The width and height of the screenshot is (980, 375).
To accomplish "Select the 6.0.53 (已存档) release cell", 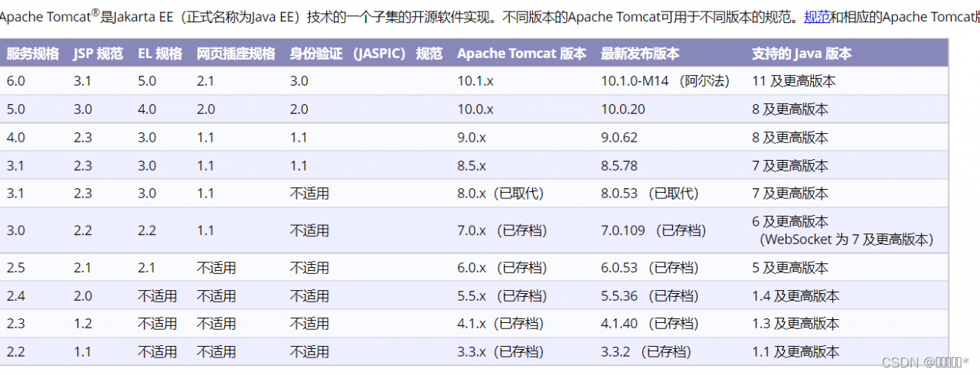I will point(650,268).
